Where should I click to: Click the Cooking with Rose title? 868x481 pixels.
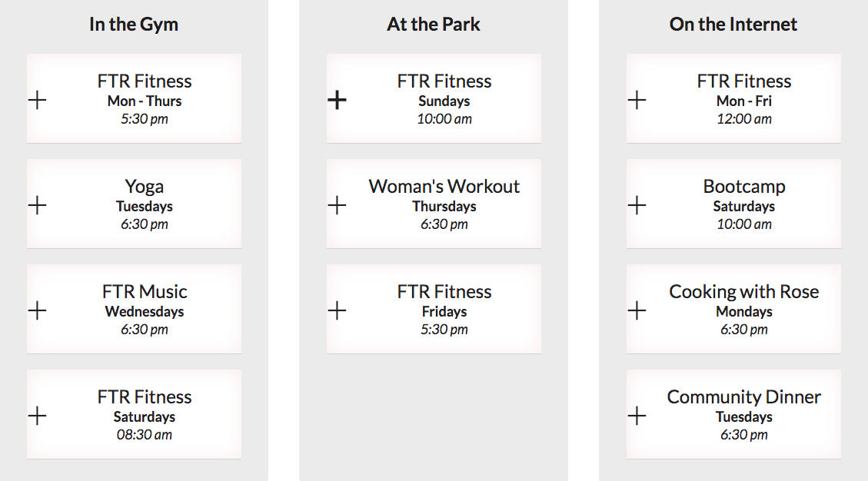pyautogui.click(x=744, y=292)
